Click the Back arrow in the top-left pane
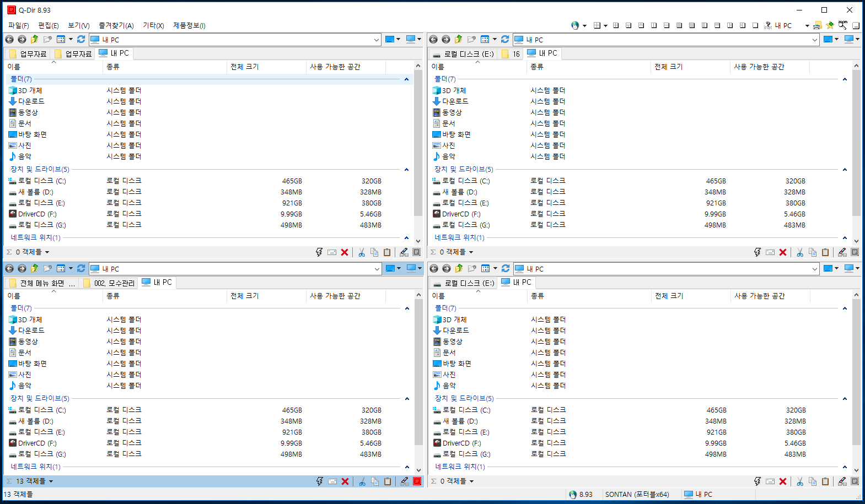The image size is (865, 504). point(9,39)
